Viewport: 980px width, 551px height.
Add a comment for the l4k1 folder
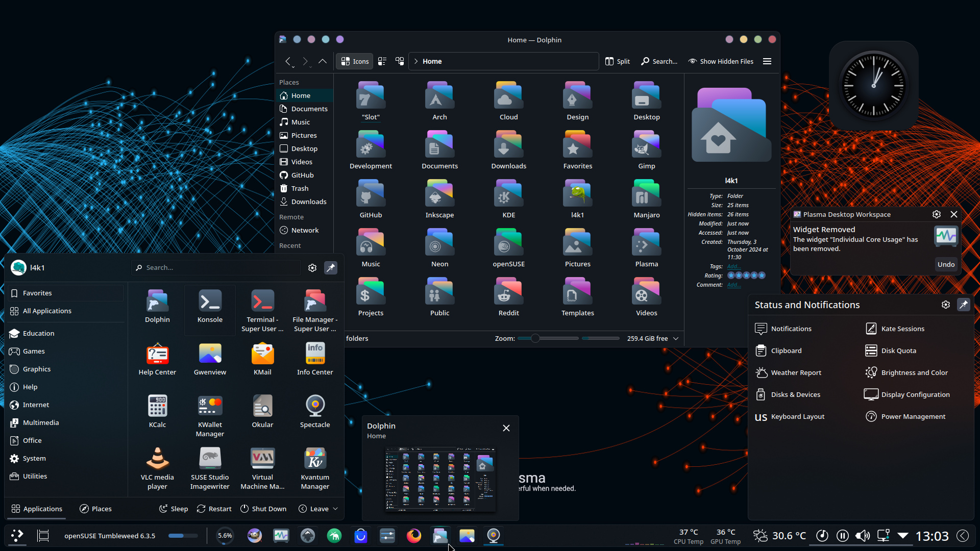(x=734, y=285)
